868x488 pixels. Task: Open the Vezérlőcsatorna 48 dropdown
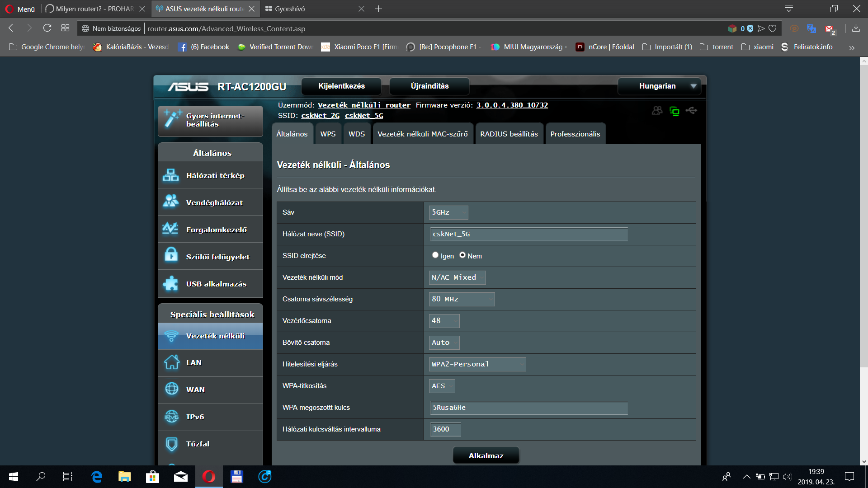[x=444, y=321]
